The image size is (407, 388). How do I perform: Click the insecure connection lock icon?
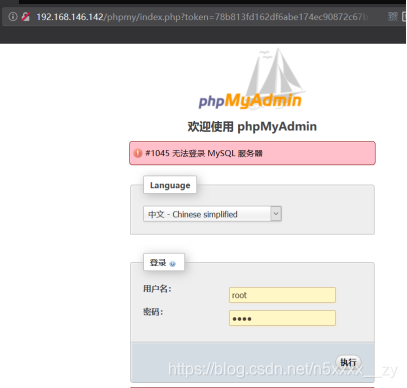coord(26,16)
